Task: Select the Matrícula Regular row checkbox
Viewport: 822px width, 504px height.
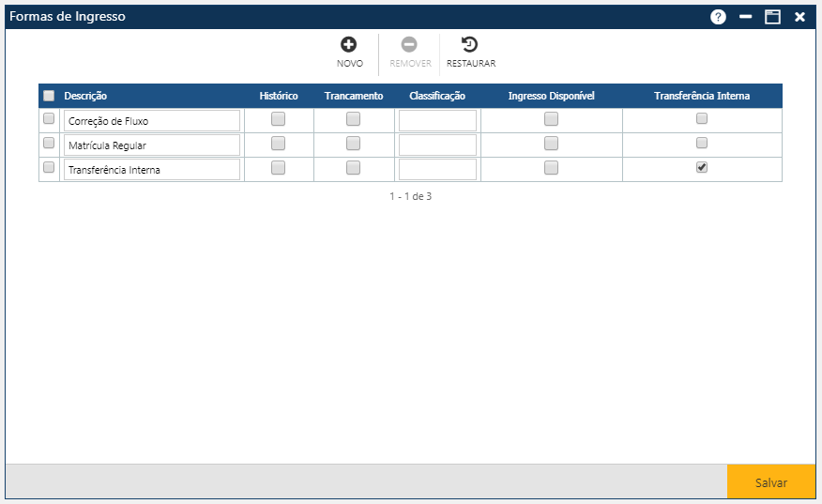Action: point(49,143)
